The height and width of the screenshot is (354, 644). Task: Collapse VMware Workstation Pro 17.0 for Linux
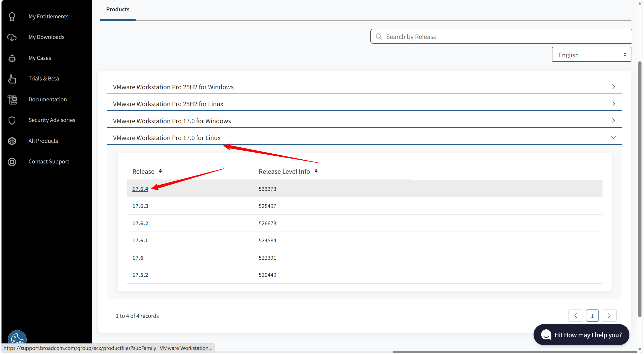point(613,138)
